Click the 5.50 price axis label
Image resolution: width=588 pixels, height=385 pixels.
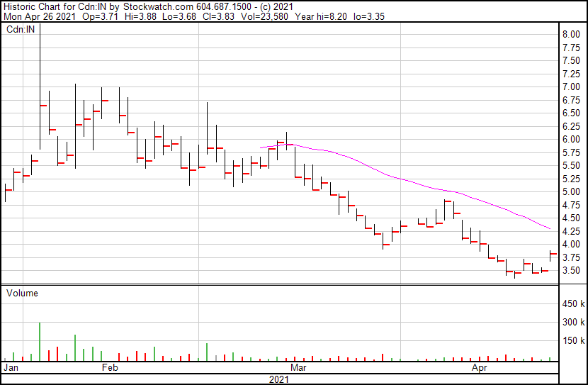pyautogui.click(x=571, y=166)
